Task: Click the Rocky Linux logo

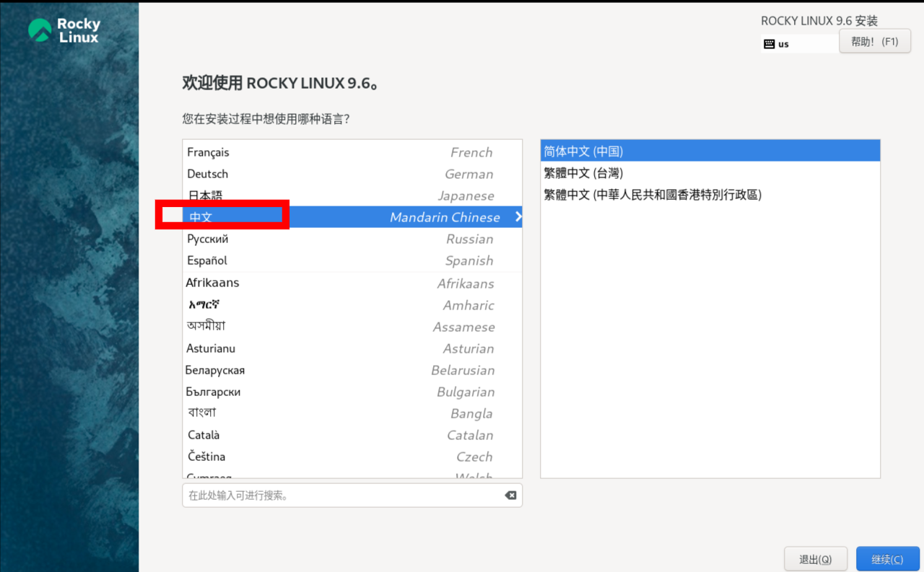Action: [x=64, y=30]
